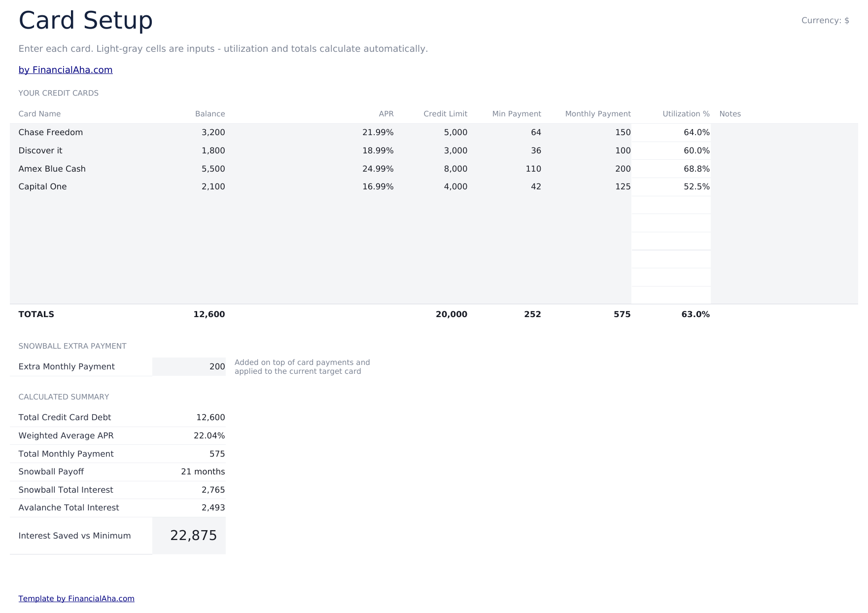Screen dimensions: 868x613
Task: Click the 4,000 credit limit cell
Action: coord(432,187)
